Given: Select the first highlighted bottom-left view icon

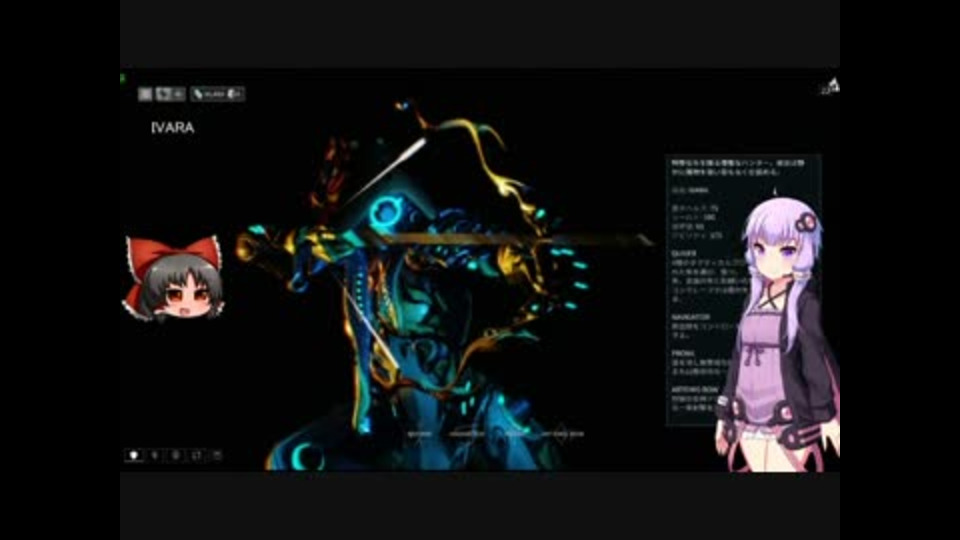Looking at the screenshot, I should tap(133, 455).
